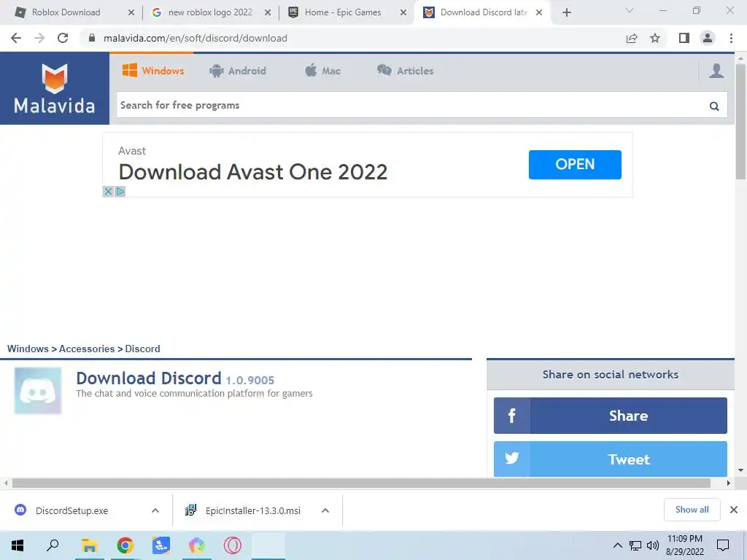Click the horizontal page scrollbar
This screenshot has height=560, width=747.
361,483
